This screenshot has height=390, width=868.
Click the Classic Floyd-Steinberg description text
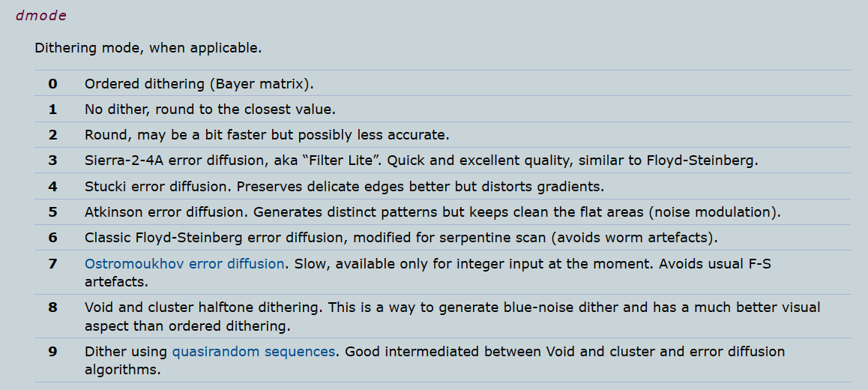coord(401,238)
